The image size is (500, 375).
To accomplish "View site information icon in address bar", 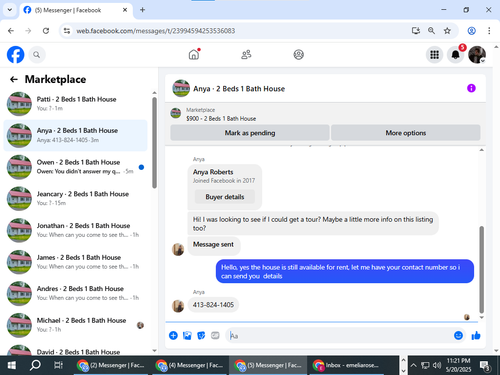I will tap(67, 31).
